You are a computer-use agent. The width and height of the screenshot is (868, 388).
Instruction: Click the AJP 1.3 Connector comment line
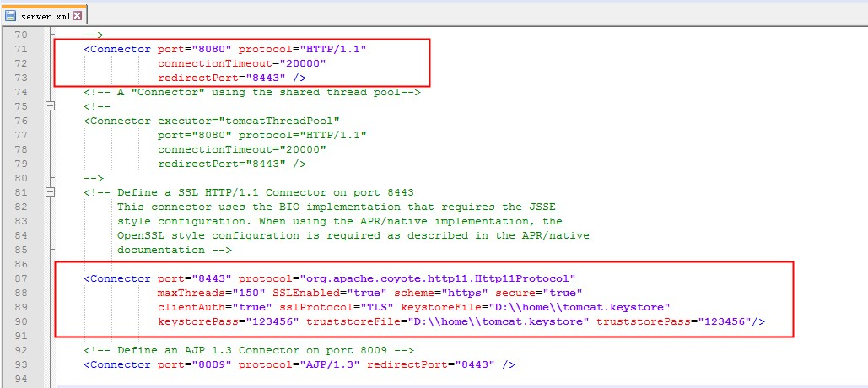pyautogui.click(x=249, y=350)
